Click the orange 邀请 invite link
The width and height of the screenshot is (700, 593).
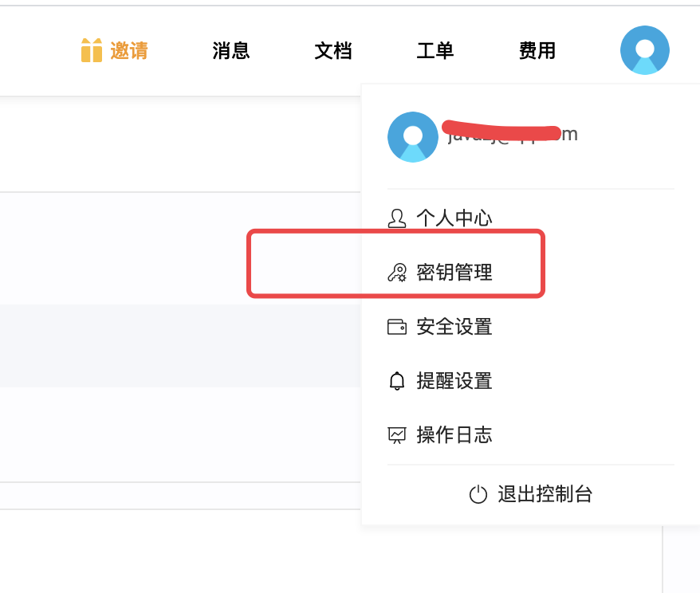(129, 51)
